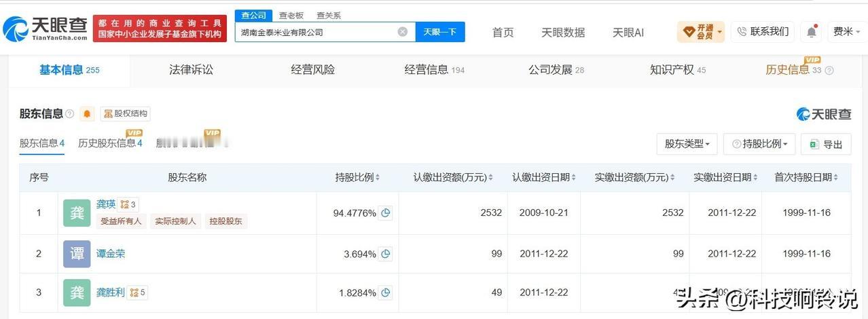Expand the 持股比例 filter dropdown

click(759, 144)
